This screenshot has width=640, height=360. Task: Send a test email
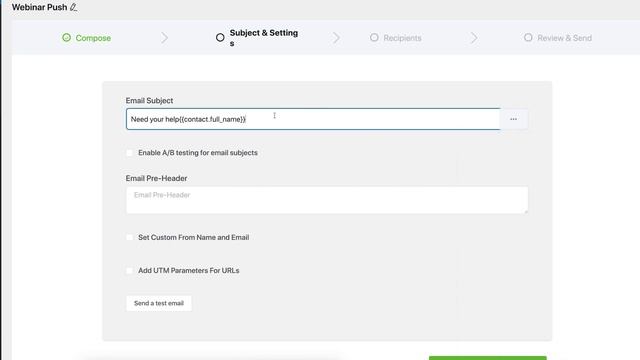click(159, 303)
